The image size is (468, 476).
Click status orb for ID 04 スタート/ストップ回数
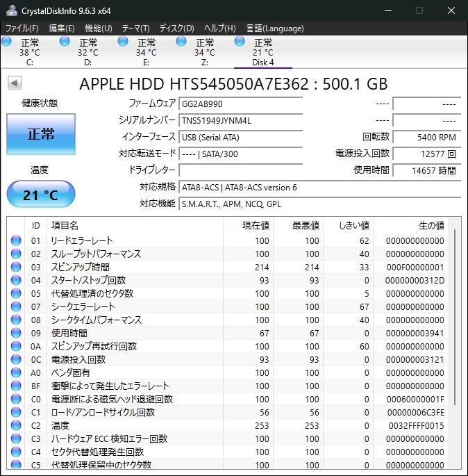[x=16, y=280]
